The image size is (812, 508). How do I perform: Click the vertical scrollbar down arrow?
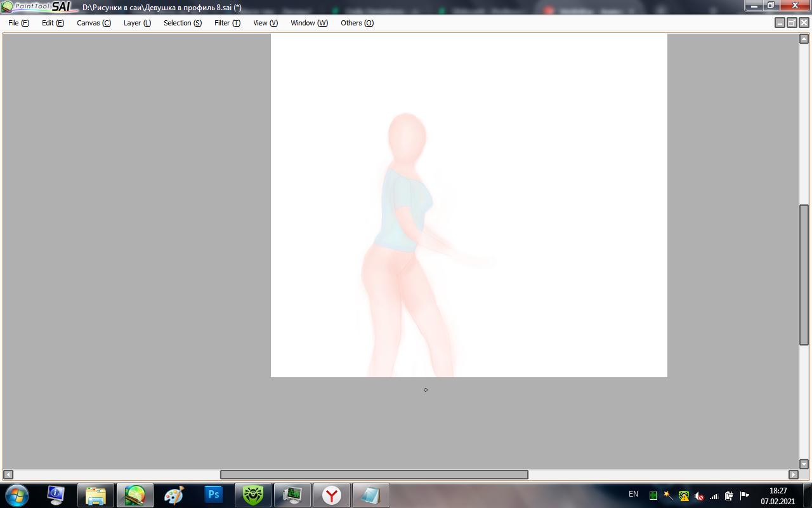[804, 464]
